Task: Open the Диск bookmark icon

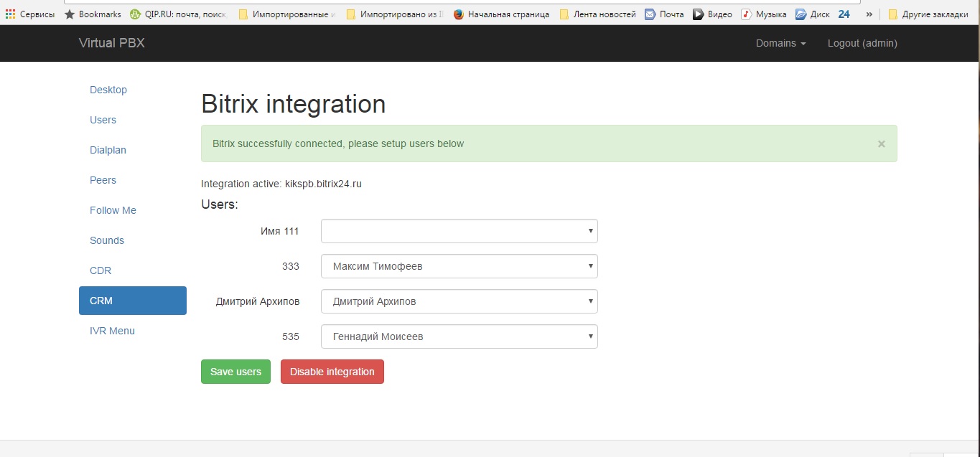Action: [801, 14]
